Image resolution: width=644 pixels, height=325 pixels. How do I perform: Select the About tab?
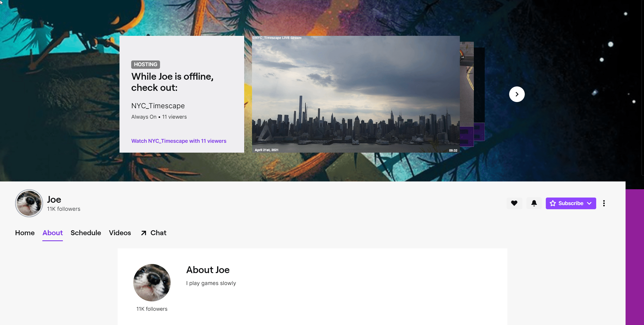52,233
